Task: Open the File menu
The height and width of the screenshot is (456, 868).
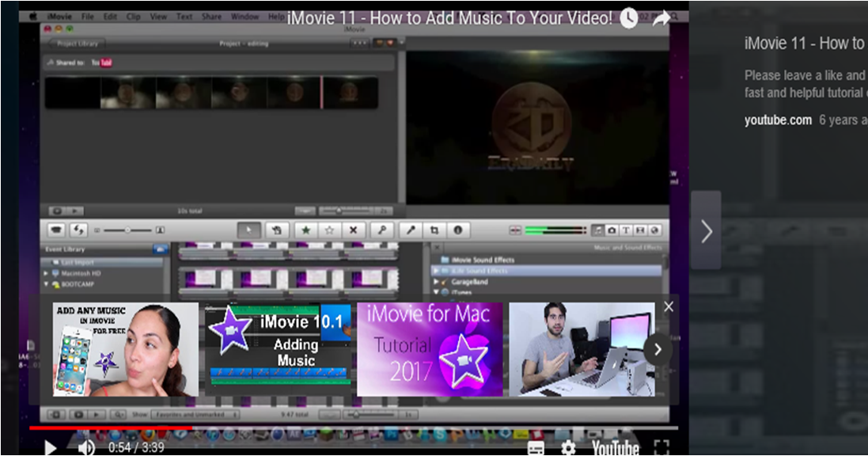Action: tap(88, 17)
